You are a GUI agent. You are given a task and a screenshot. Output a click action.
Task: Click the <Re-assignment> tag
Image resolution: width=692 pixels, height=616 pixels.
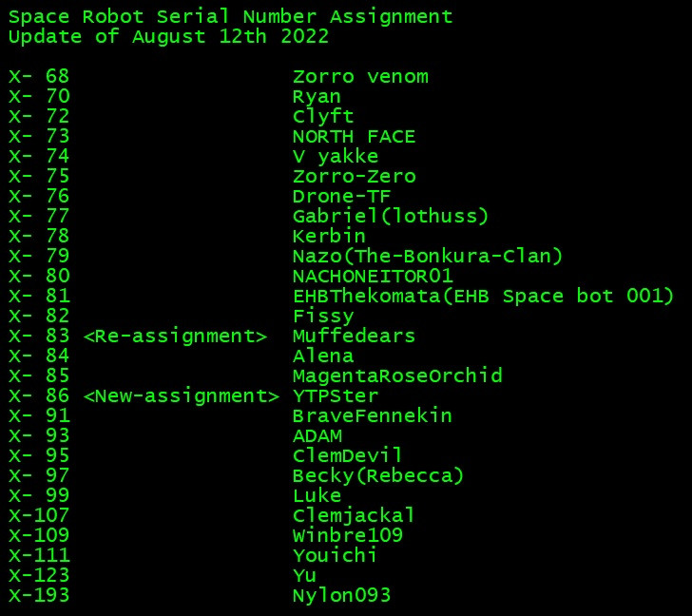(x=175, y=337)
